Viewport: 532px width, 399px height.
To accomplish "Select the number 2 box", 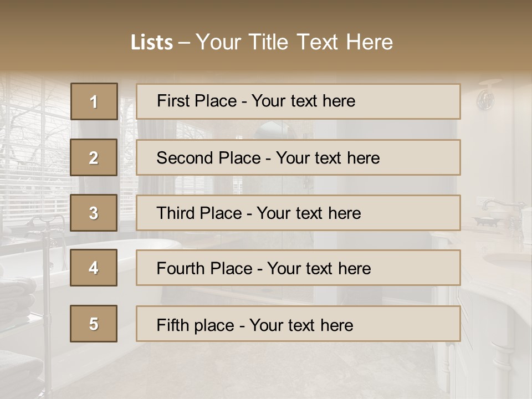I will (x=94, y=157).
